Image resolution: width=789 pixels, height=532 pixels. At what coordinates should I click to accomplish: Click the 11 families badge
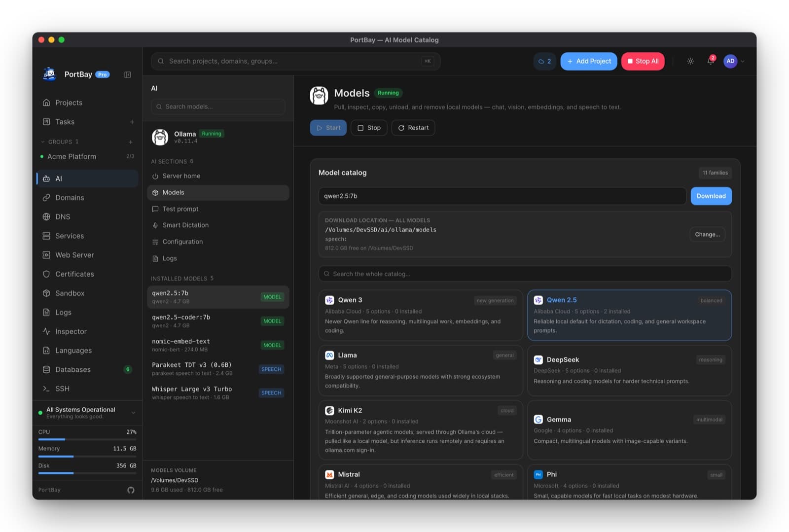(x=715, y=173)
